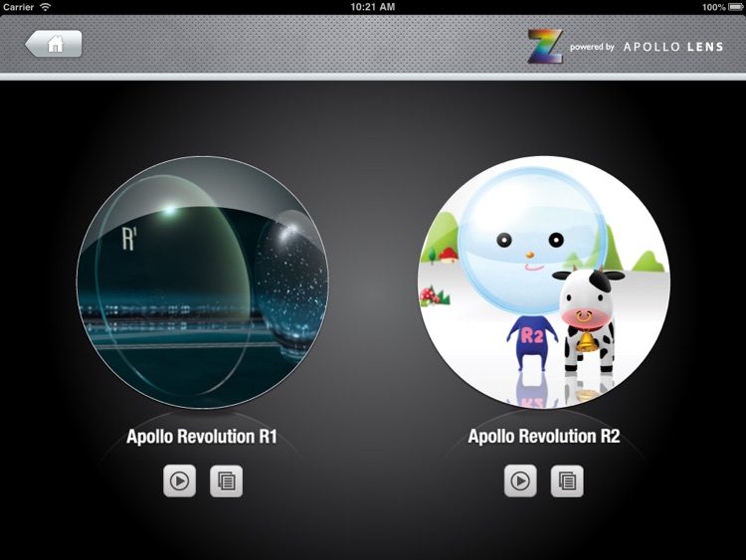The height and width of the screenshot is (560, 746).
Task: Tap the 10:21 AM clock
Action: 373,7
